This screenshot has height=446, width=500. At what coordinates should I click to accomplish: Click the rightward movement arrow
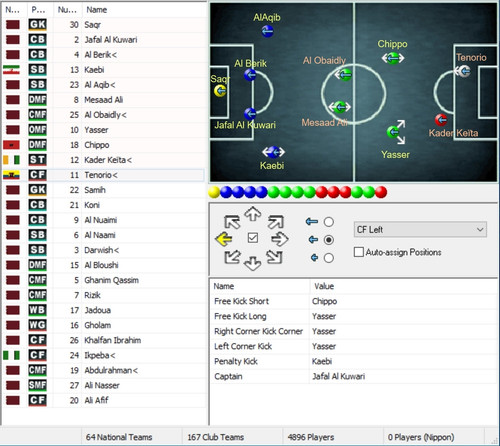[280, 239]
